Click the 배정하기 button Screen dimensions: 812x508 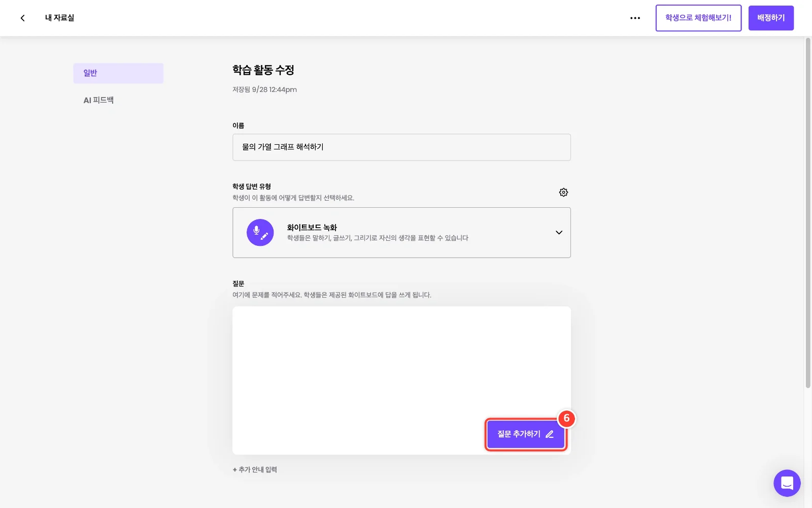tap(771, 18)
